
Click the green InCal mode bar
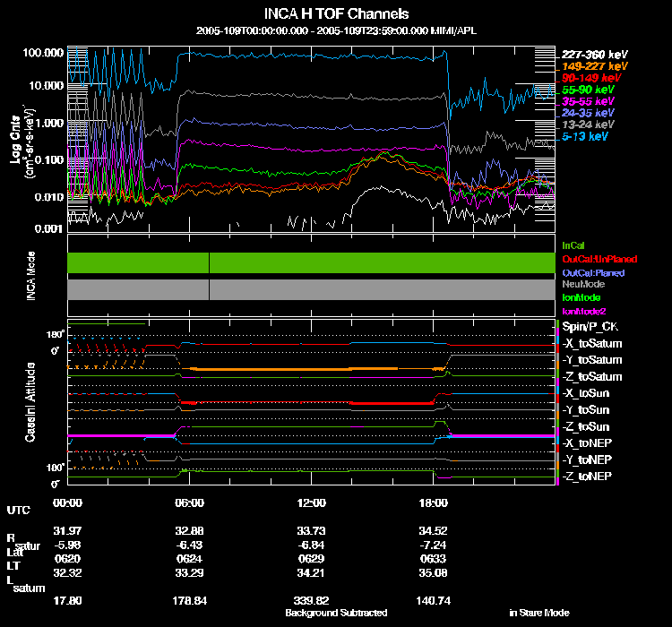point(311,262)
